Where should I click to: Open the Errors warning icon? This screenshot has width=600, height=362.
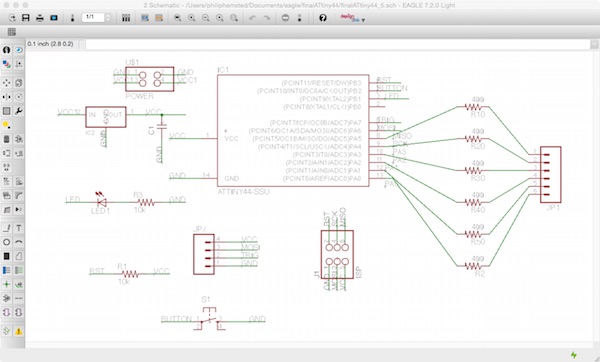19,331
